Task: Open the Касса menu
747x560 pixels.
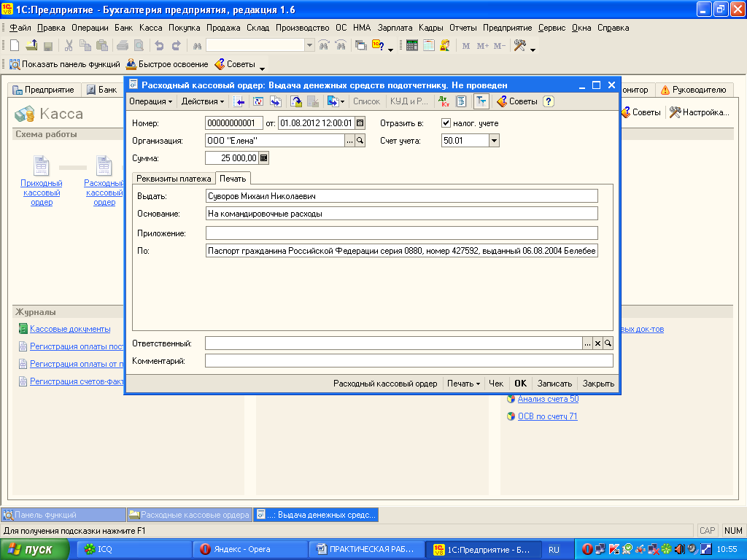Action: click(150, 28)
